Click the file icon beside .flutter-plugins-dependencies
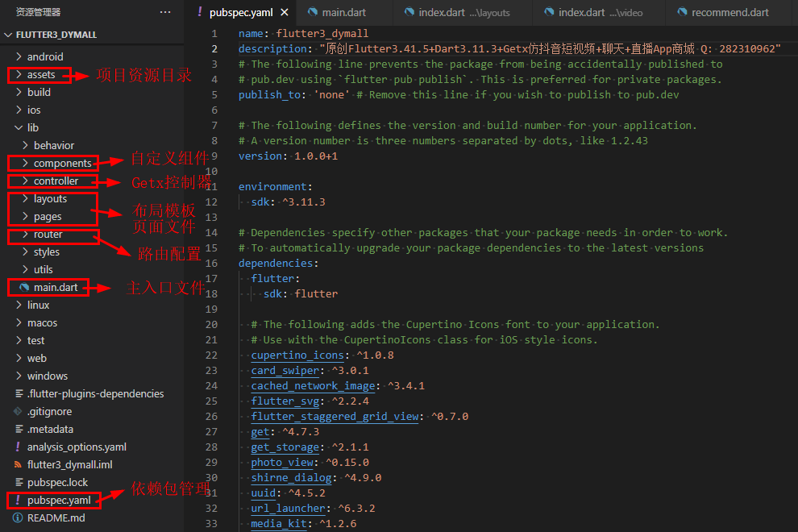798x532 pixels. click(19, 393)
